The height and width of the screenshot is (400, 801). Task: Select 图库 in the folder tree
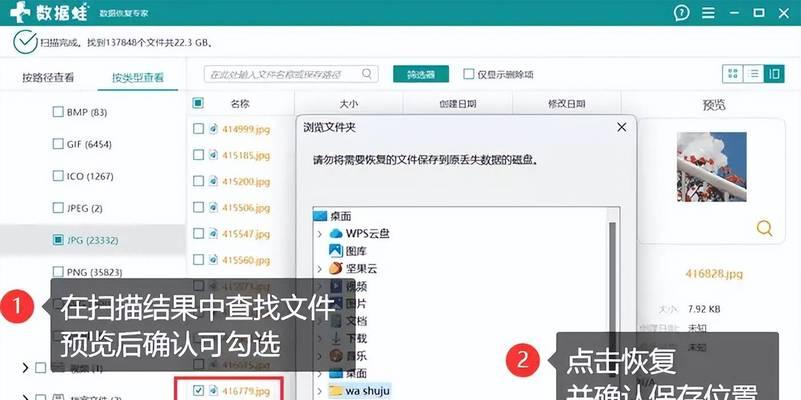click(x=356, y=251)
